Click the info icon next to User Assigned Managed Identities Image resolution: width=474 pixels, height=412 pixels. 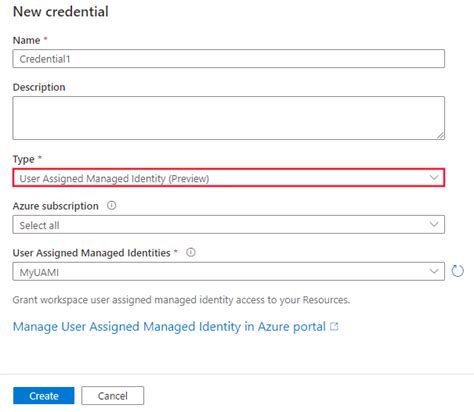pyautogui.click(x=190, y=252)
